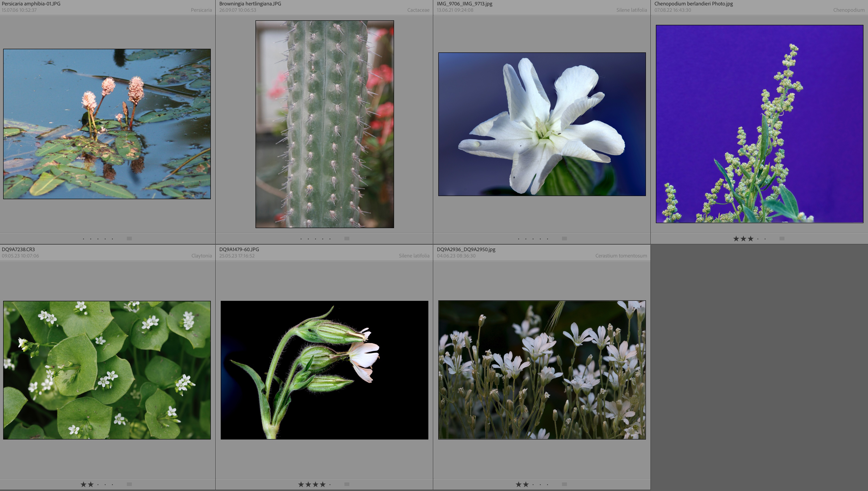This screenshot has height=491, width=868.
Task: Click color label box under Browningia hertlingiana
Action: tap(347, 238)
